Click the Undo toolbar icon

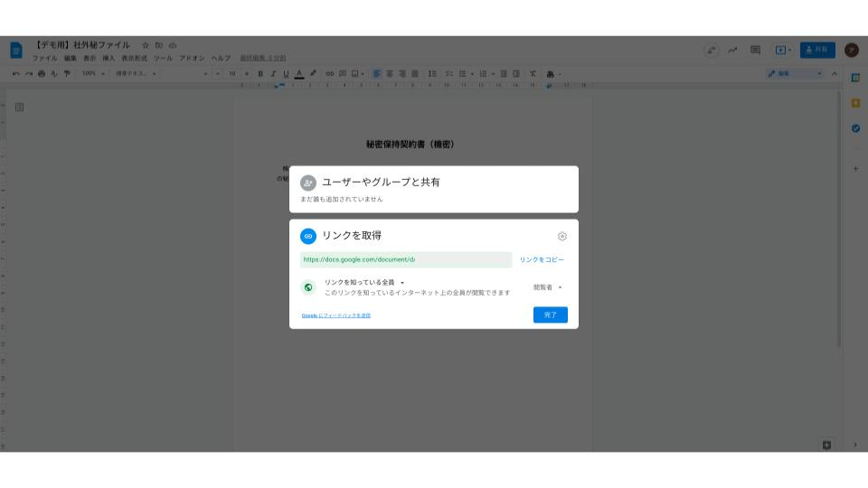(16, 73)
